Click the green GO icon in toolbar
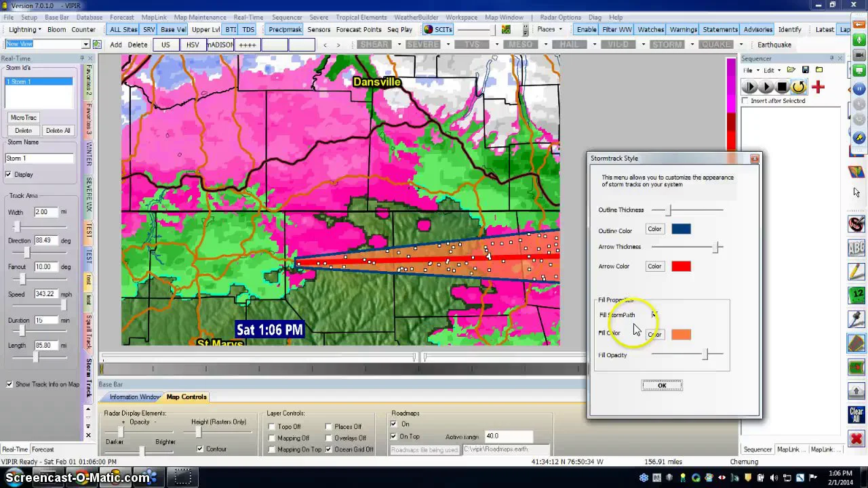868x488 pixels. (506, 29)
